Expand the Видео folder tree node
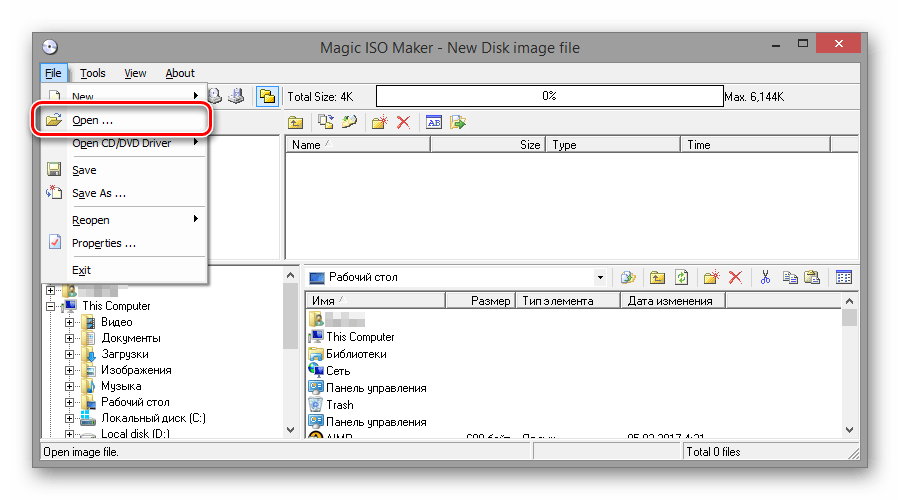 pyautogui.click(x=70, y=322)
